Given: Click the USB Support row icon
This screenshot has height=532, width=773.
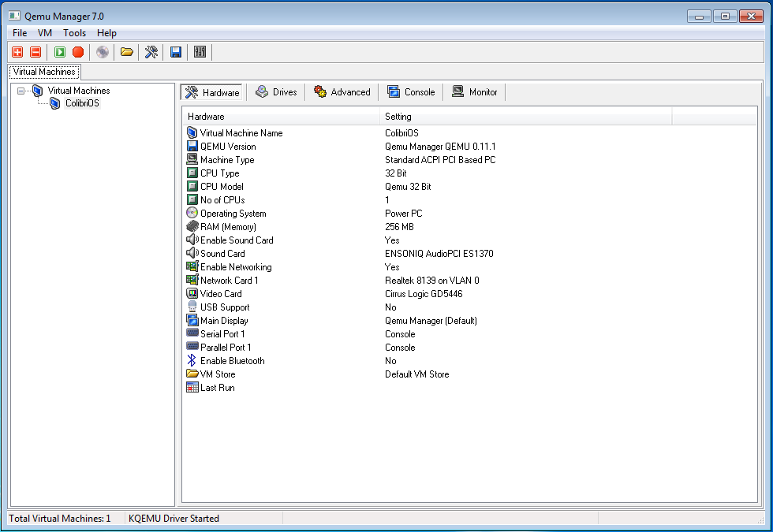Looking at the screenshot, I should click(x=192, y=307).
